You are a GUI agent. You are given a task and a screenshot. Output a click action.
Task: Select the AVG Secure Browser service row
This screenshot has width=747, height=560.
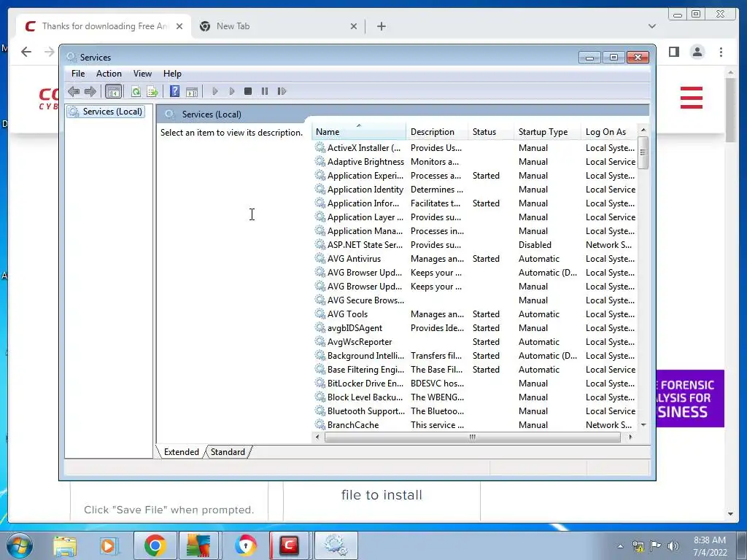click(475, 300)
